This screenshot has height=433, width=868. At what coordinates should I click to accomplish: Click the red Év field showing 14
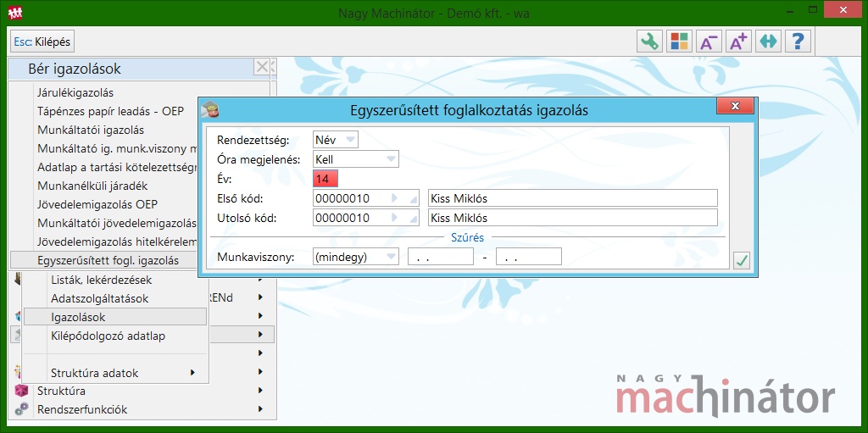(x=325, y=179)
